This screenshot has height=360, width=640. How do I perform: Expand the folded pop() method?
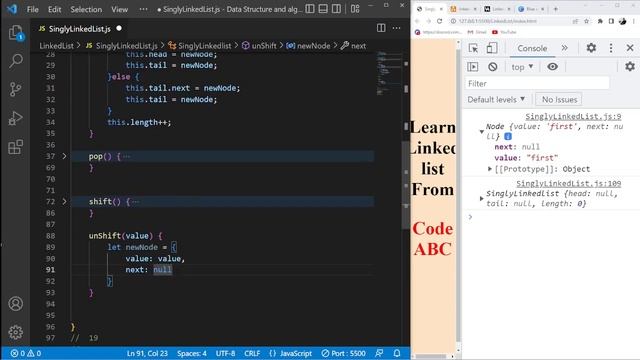coord(64,156)
